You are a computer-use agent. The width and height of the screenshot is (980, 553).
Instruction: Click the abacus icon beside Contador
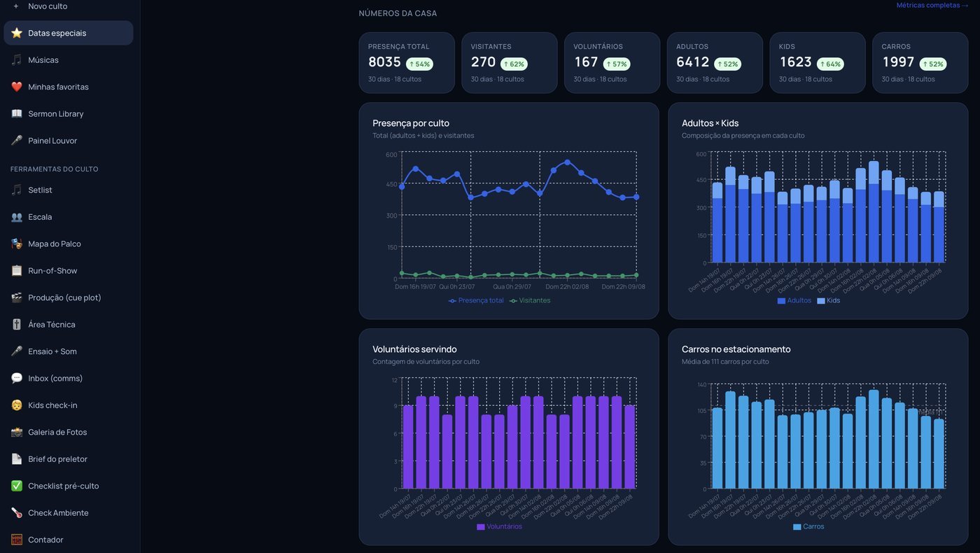click(17, 540)
